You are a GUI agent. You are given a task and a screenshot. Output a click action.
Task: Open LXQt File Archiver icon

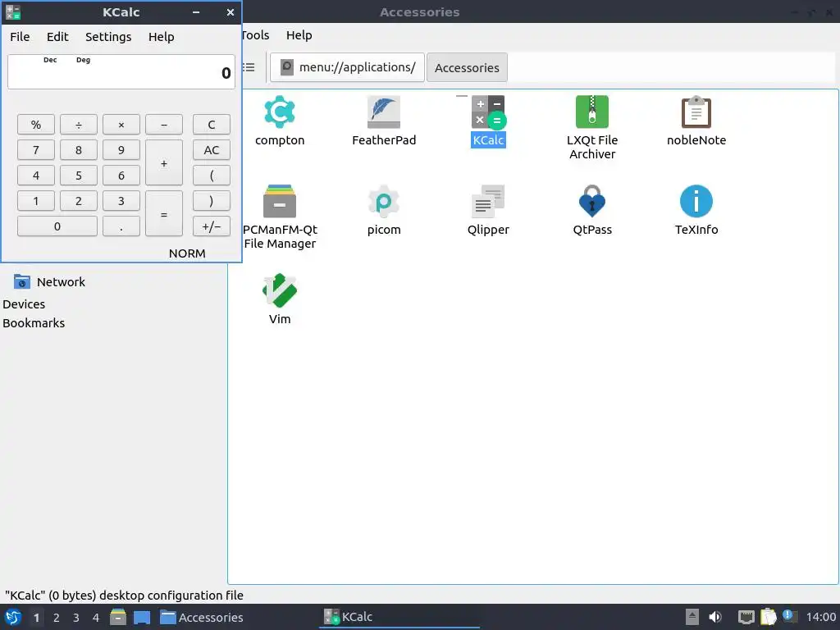coord(592,112)
